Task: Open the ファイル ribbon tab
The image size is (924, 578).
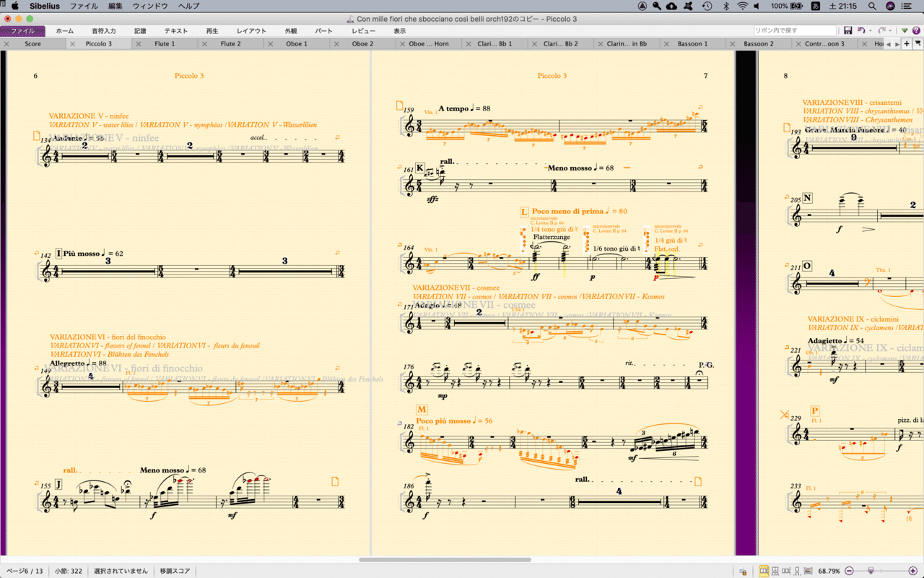Action: click(x=22, y=31)
